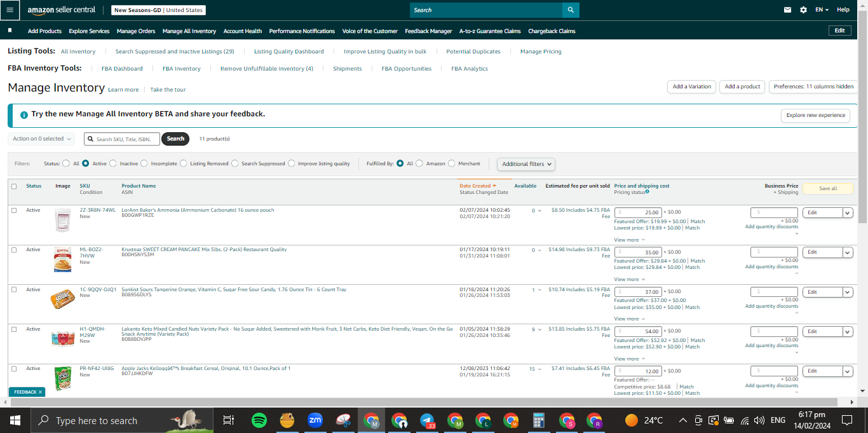868x433 pixels.
Task: Select Fulfilled By Merchant radio button
Action: click(x=452, y=163)
